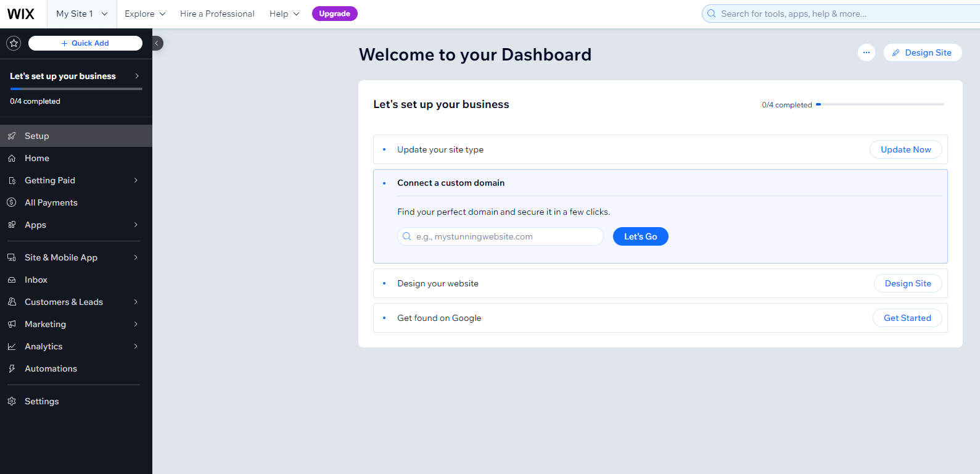Click the Getting Paid icon
980x474 pixels.
coord(12,180)
